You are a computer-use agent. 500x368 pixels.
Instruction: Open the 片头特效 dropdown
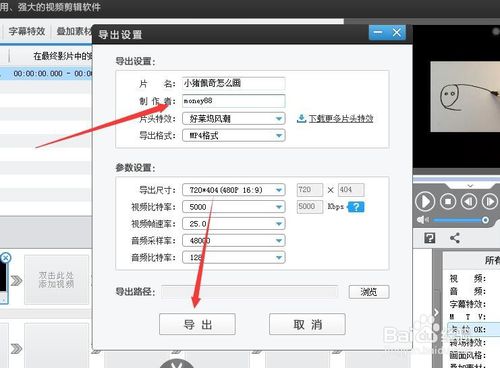233,118
